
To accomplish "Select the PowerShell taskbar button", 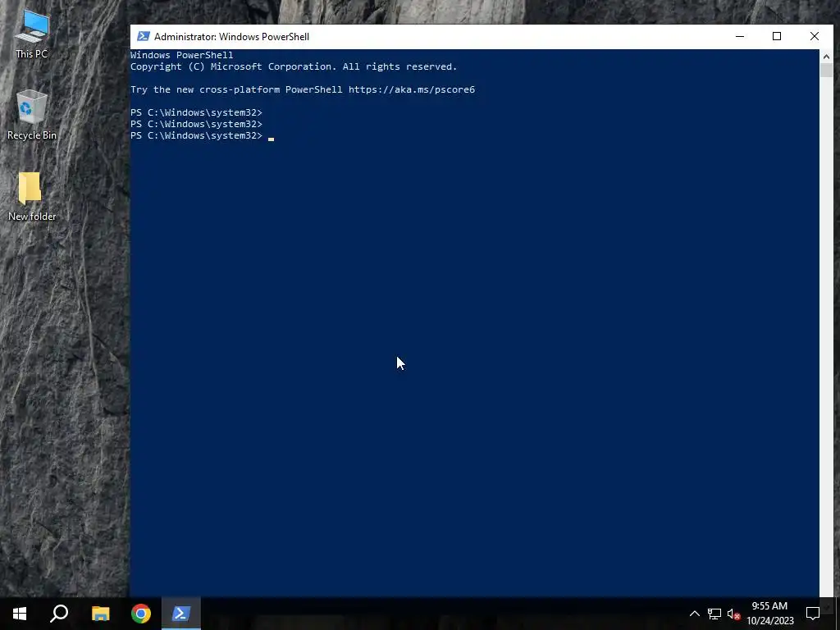I will coord(181,614).
